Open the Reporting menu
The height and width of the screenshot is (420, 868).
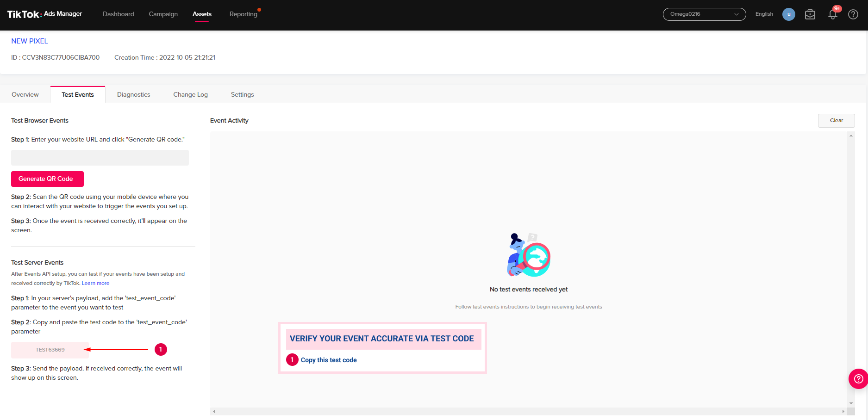click(x=244, y=14)
